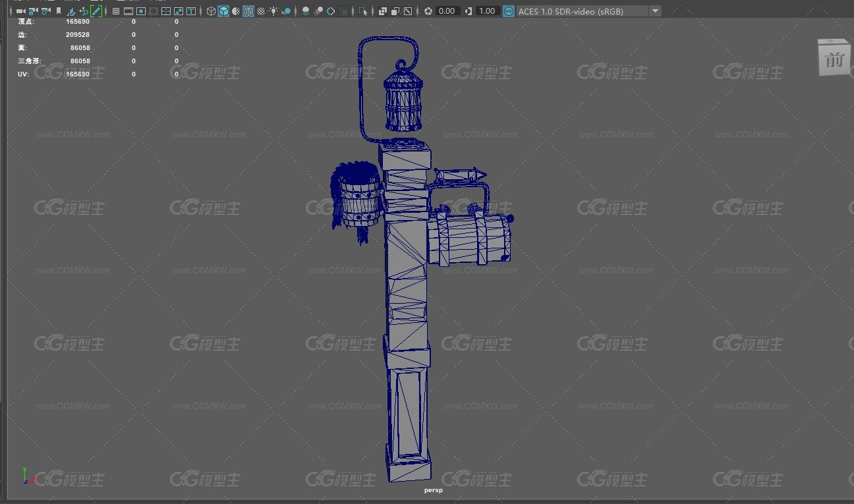Enable the Textured display icon
Screen dimensions: 854x504
click(x=261, y=11)
